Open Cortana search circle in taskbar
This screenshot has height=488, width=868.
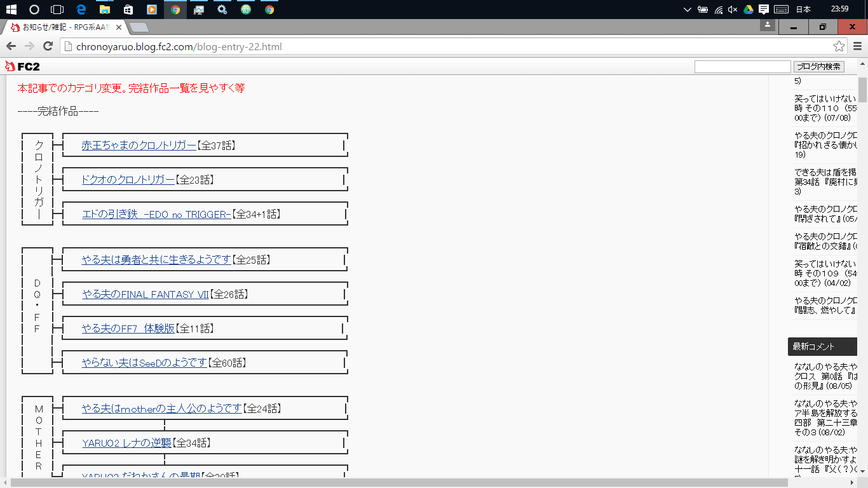[x=34, y=10]
